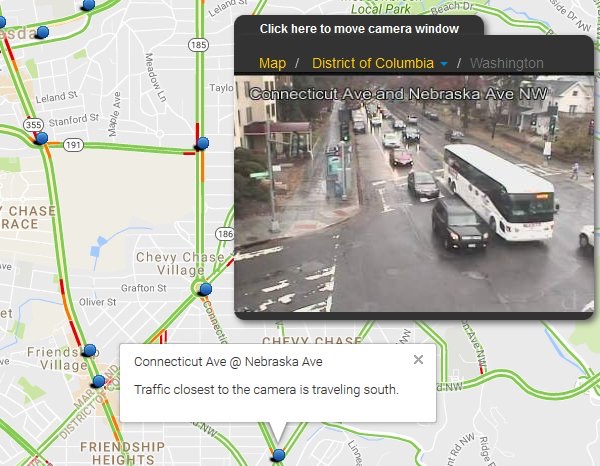Expand the District of Columbia dropdown arrow
This screenshot has height=466, width=600.
click(x=444, y=64)
